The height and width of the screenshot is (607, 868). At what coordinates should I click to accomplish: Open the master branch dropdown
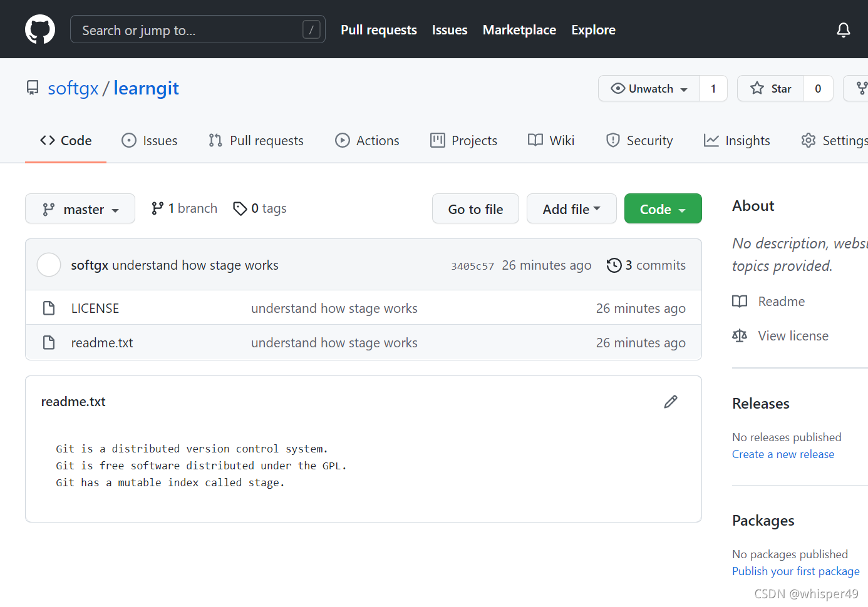(x=80, y=208)
